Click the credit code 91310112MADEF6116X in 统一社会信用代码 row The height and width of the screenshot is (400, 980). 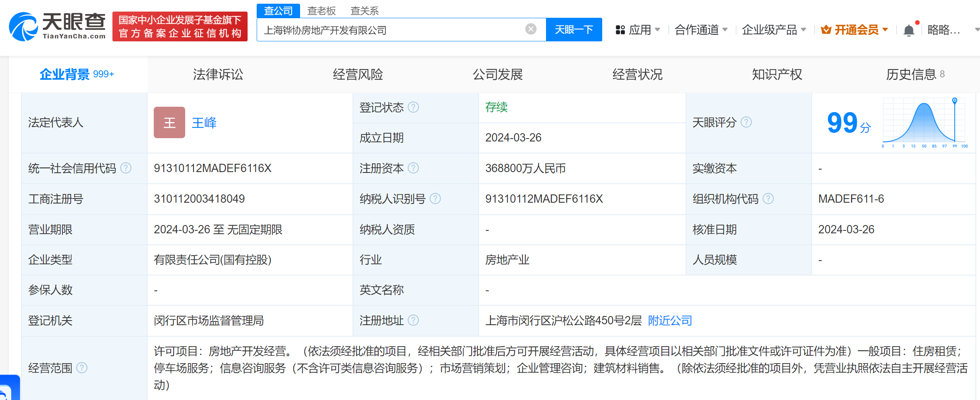click(212, 168)
